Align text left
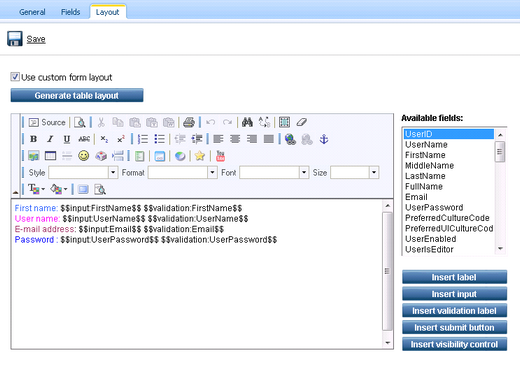 (218, 139)
